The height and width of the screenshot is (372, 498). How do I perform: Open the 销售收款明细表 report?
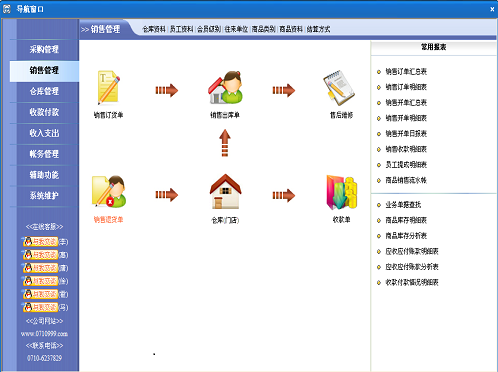point(406,149)
